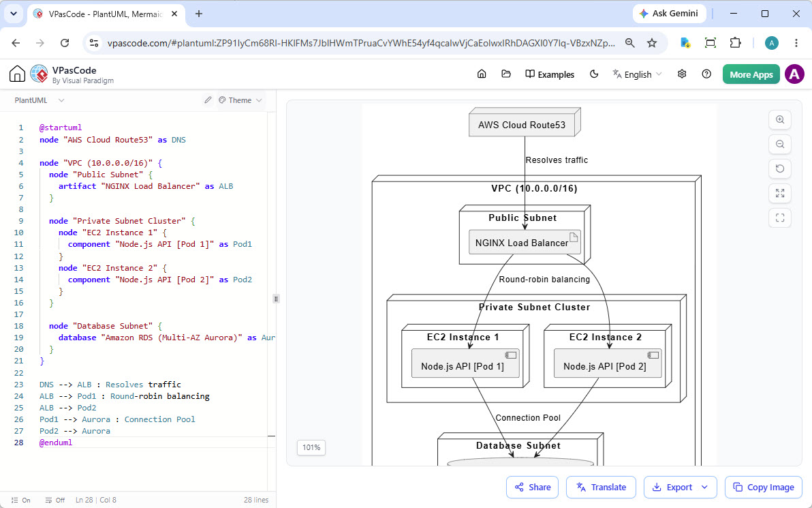Select the VPasCode - PlantUML tab
This screenshot has height=508, width=812.
[105, 14]
